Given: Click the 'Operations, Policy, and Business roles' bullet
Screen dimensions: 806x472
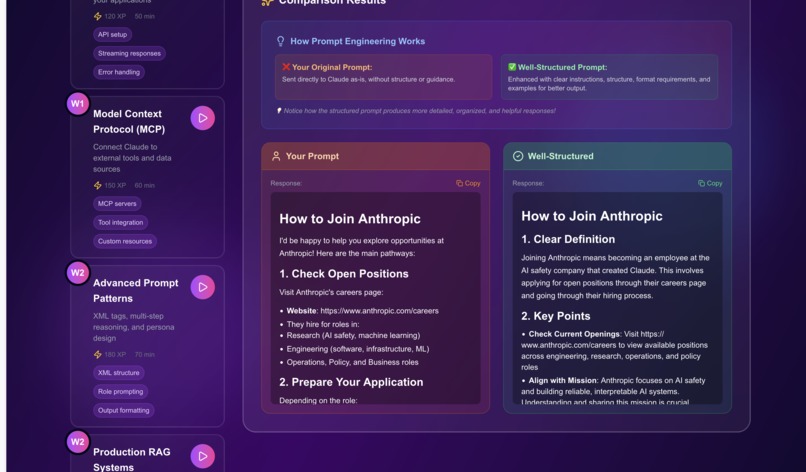Looking at the screenshot, I should (x=353, y=362).
